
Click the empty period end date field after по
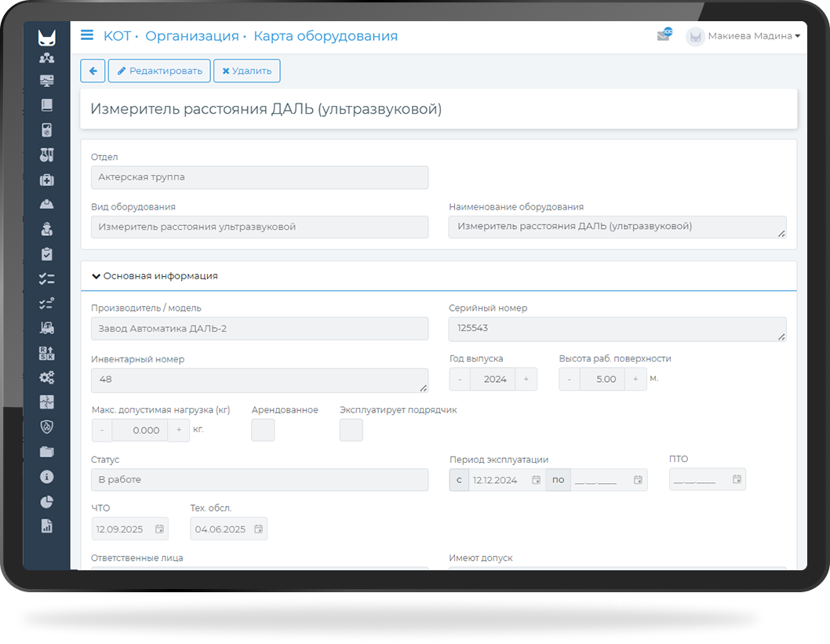point(609,480)
